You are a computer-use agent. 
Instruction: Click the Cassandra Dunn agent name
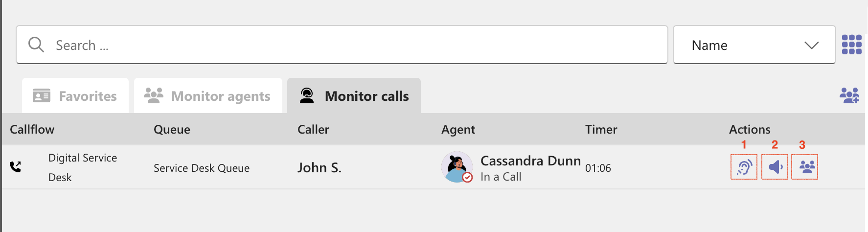tap(530, 161)
